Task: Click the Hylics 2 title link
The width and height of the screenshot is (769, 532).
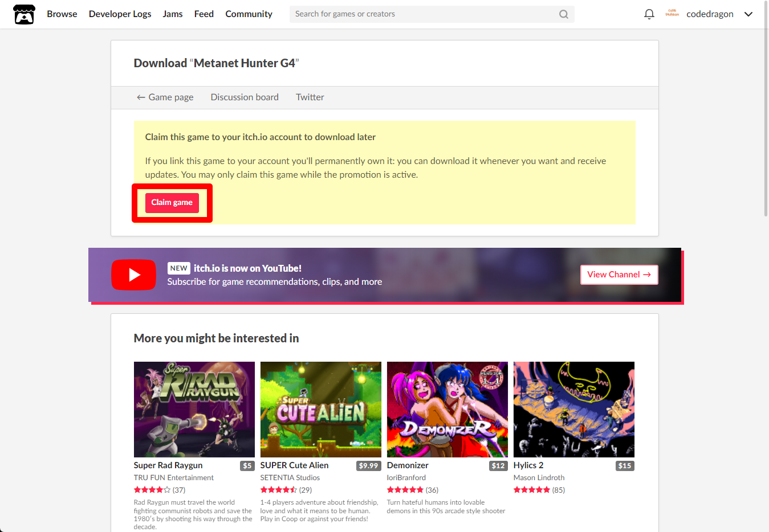Action: tap(528, 465)
